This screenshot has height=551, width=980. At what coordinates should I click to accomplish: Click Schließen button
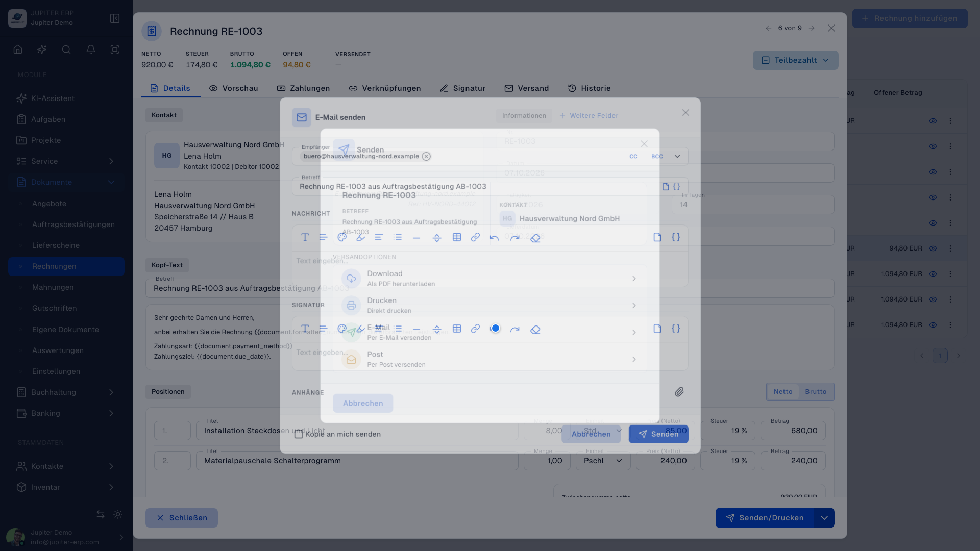(182, 518)
